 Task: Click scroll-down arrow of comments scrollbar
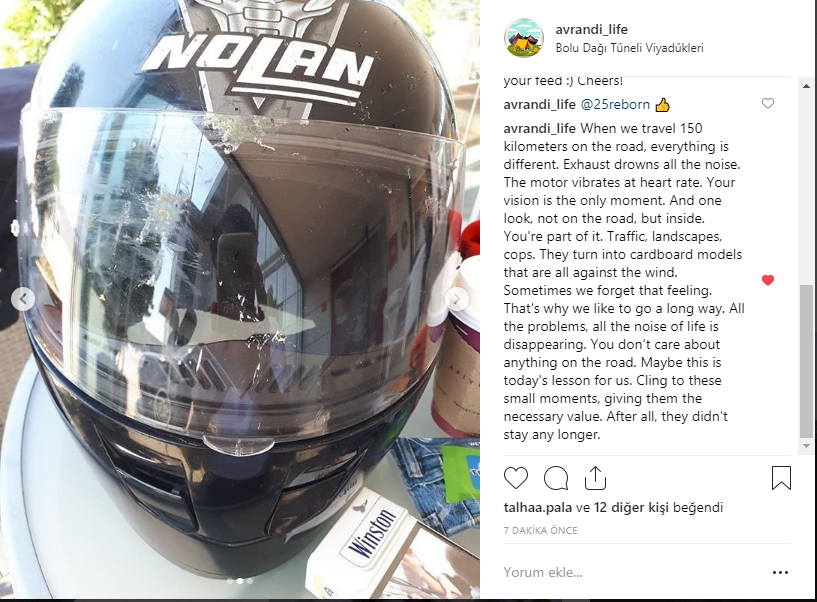[x=806, y=446]
